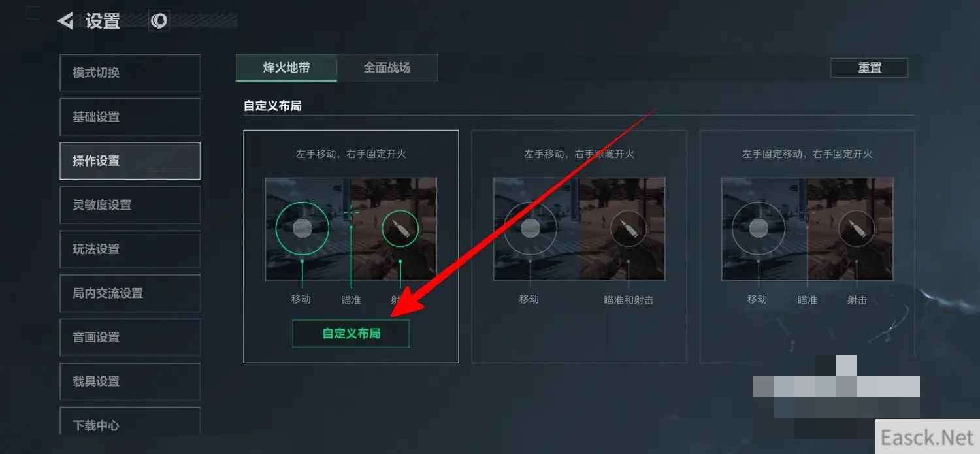Open the headset support icon beside 设置

click(159, 21)
